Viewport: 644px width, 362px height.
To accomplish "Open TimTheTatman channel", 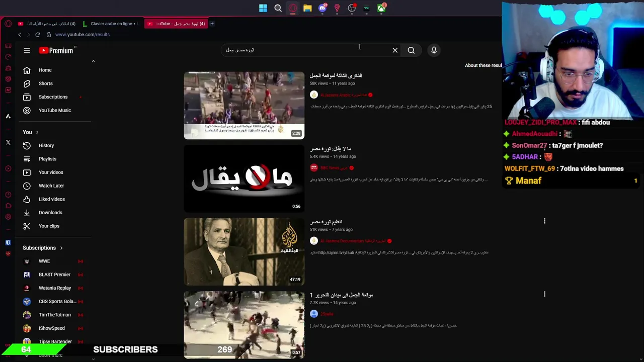I will click(x=54, y=315).
